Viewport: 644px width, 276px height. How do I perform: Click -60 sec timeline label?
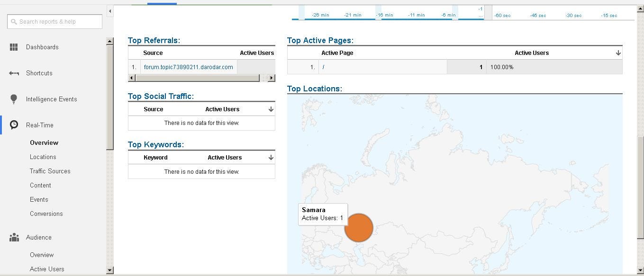(502, 15)
